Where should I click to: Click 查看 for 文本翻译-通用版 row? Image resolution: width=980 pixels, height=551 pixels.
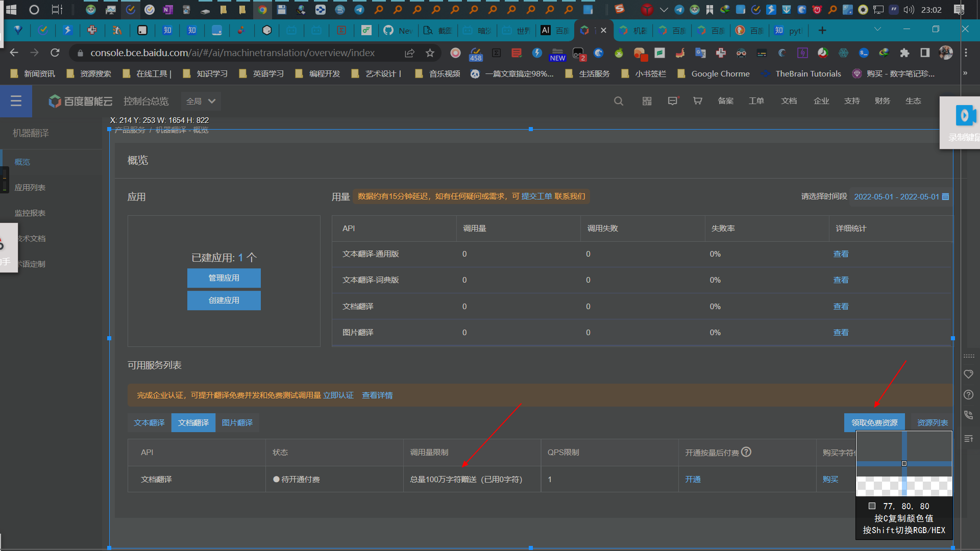(841, 254)
